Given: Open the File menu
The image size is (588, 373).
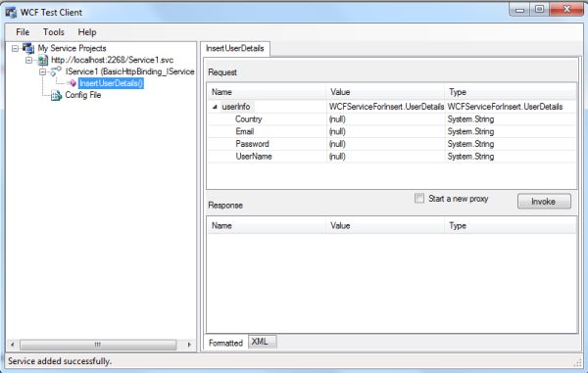Looking at the screenshot, I should click(23, 32).
